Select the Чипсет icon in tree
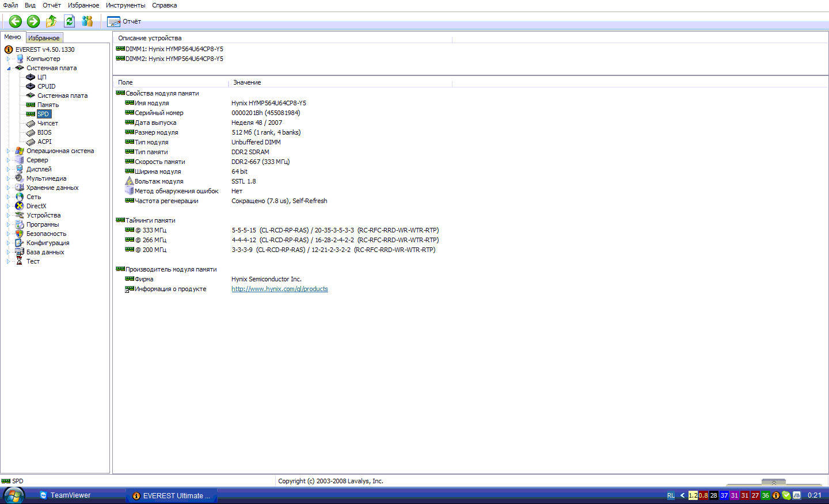The width and height of the screenshot is (829, 504). 31,123
